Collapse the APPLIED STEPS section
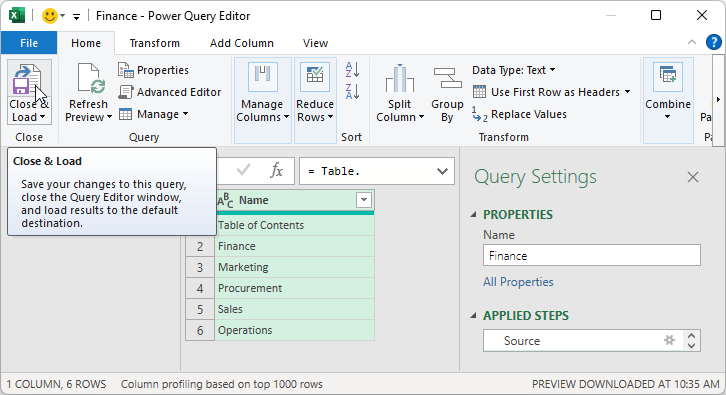 473,315
